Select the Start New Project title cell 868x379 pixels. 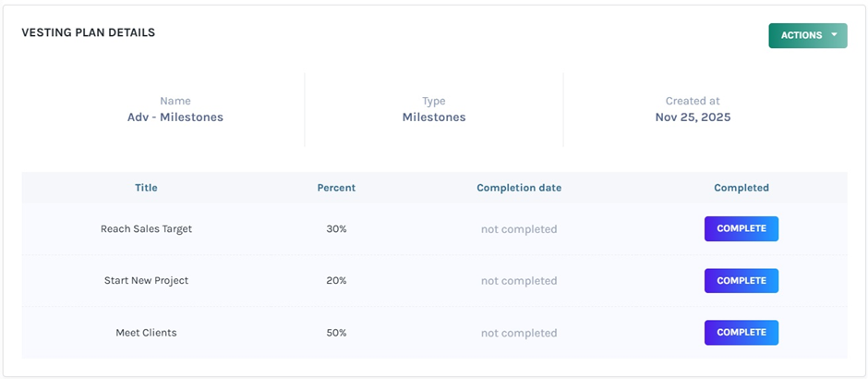146,280
